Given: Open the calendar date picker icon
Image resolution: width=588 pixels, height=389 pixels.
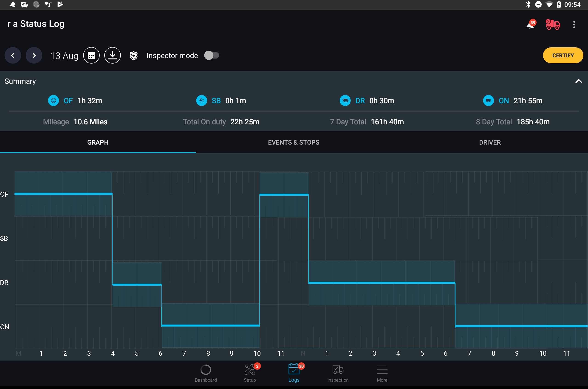Looking at the screenshot, I should [x=91, y=56].
